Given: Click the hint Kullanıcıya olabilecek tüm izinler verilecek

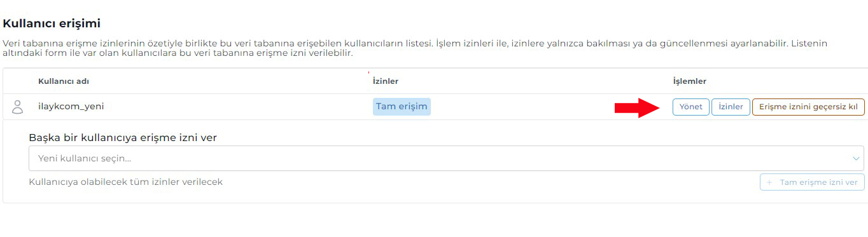Looking at the screenshot, I should tap(125, 182).
